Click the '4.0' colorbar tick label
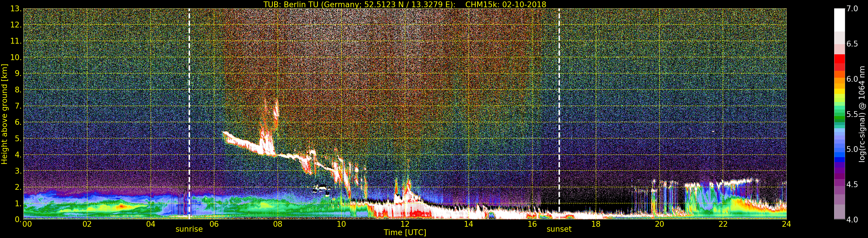Image resolution: width=868 pixels, height=238 pixels. tap(852, 220)
